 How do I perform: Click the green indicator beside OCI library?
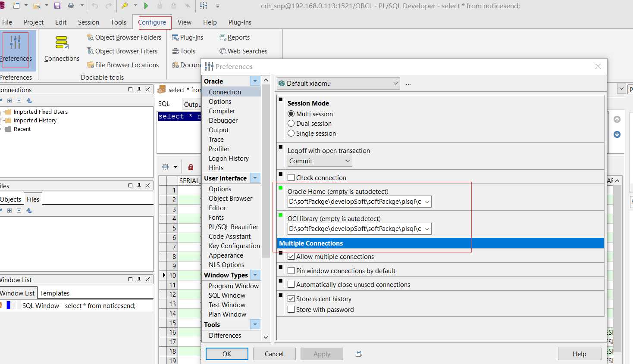point(281,215)
